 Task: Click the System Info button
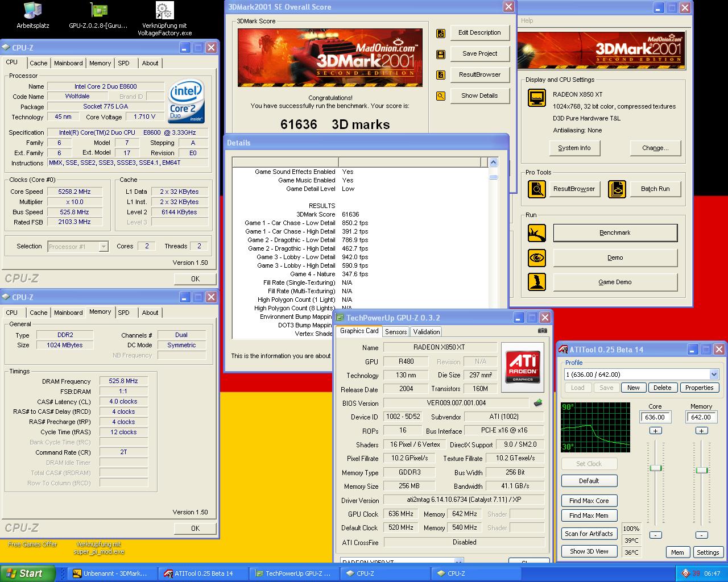(574, 148)
